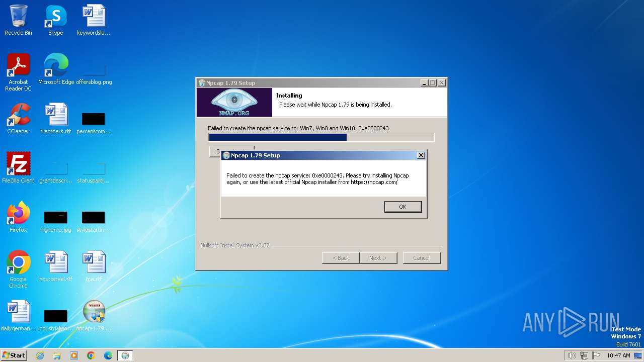
Task: Click the Start menu button
Action: 14,355
